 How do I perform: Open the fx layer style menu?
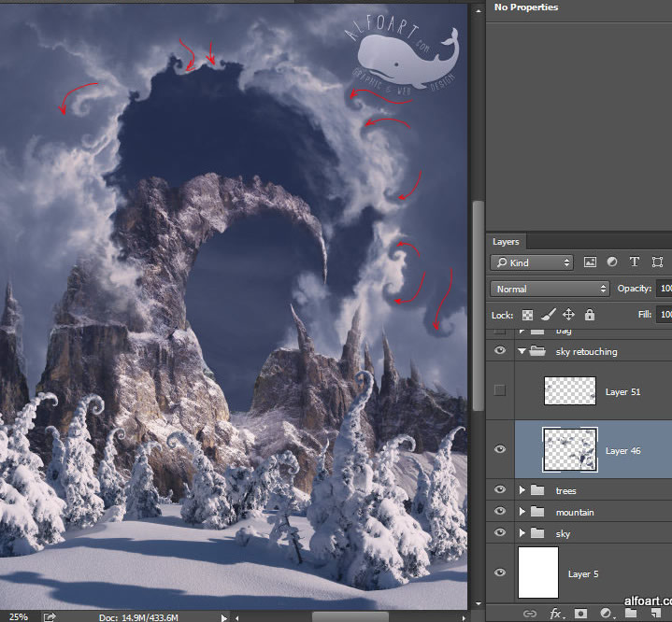click(555, 613)
